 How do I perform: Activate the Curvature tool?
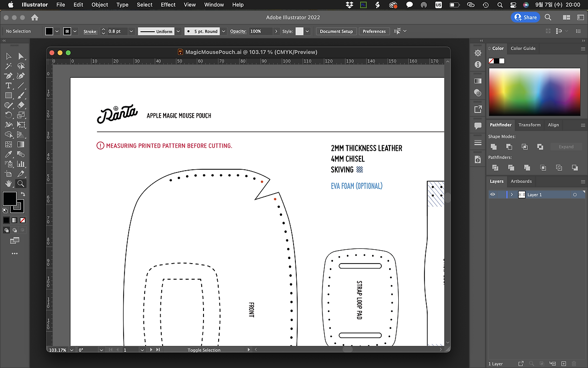21,76
